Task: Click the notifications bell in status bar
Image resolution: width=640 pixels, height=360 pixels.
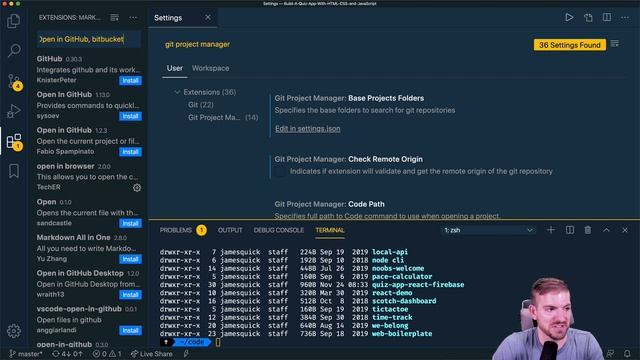Action: coord(627,353)
